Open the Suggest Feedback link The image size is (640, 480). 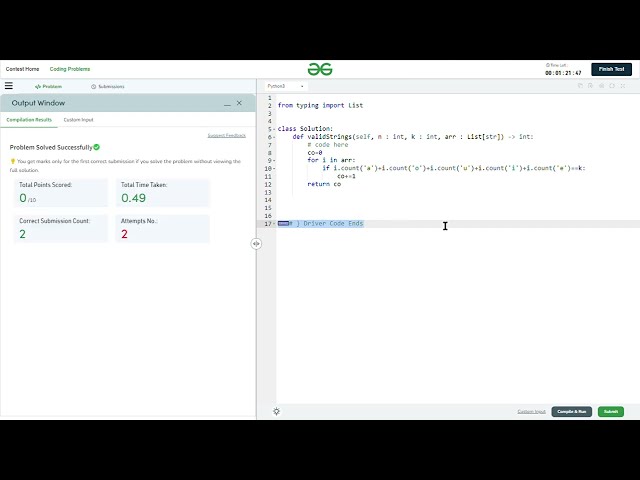pyautogui.click(x=227, y=136)
